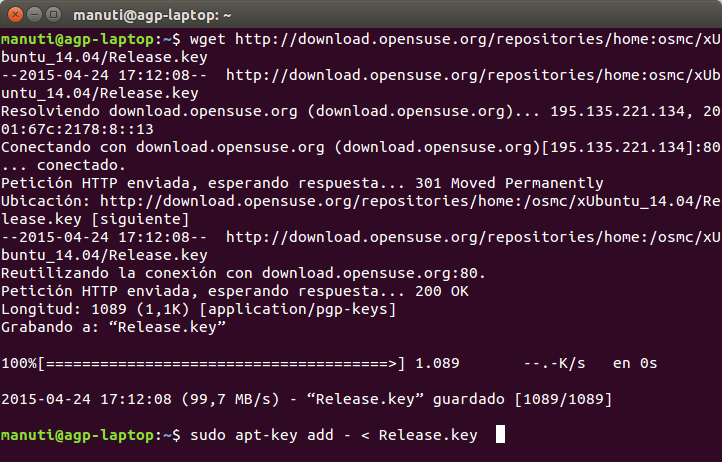Click the "Grabando a: Release.key" line

point(113,327)
